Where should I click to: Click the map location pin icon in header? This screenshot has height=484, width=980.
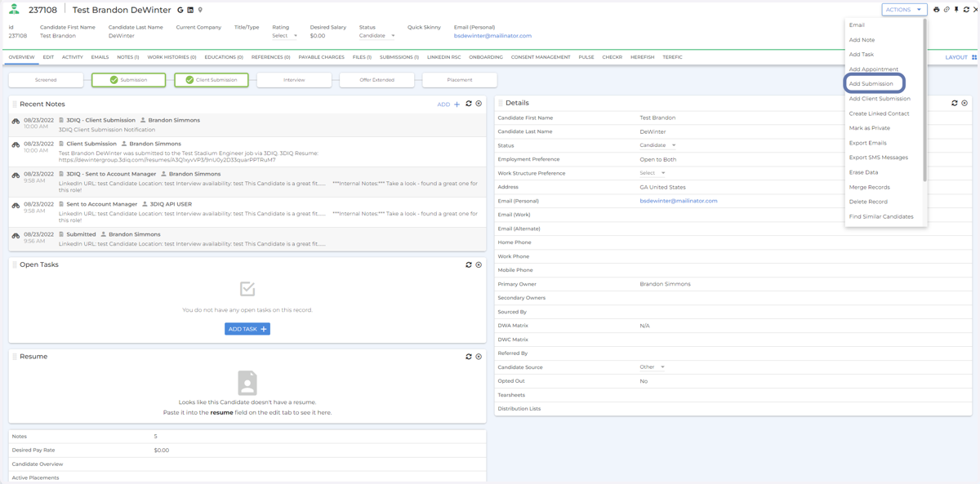point(200,11)
